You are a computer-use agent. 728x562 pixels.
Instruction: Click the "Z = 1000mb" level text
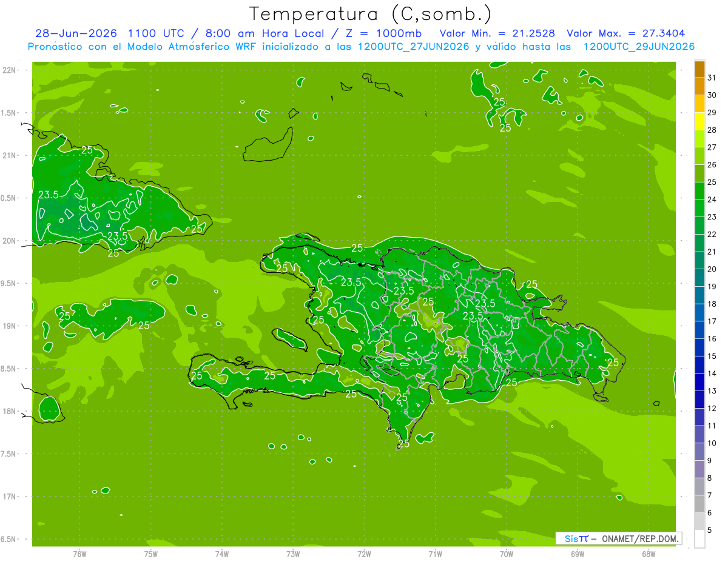(385, 33)
